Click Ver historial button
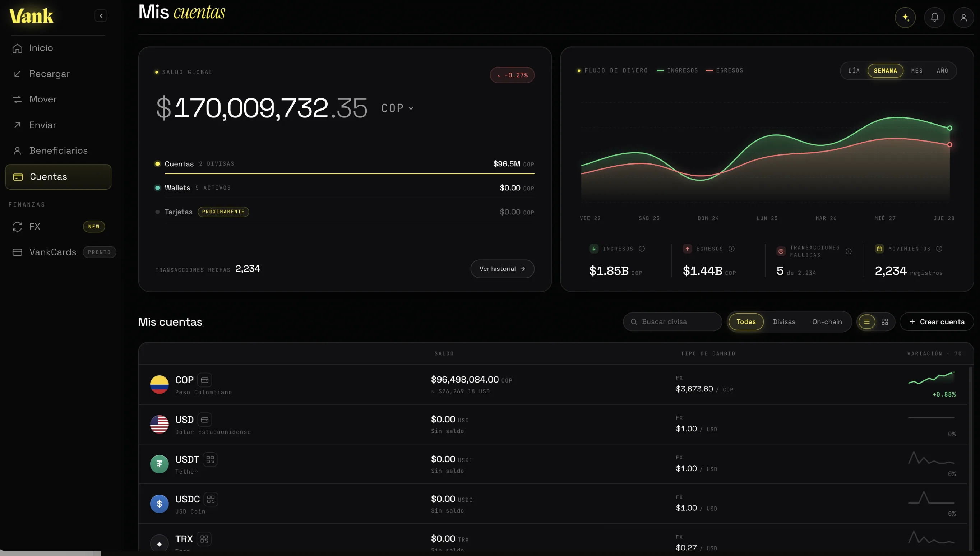 pyautogui.click(x=502, y=269)
